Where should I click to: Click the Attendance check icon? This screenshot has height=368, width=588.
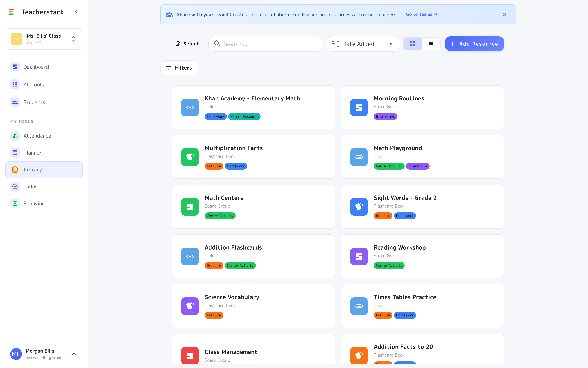tap(15, 136)
